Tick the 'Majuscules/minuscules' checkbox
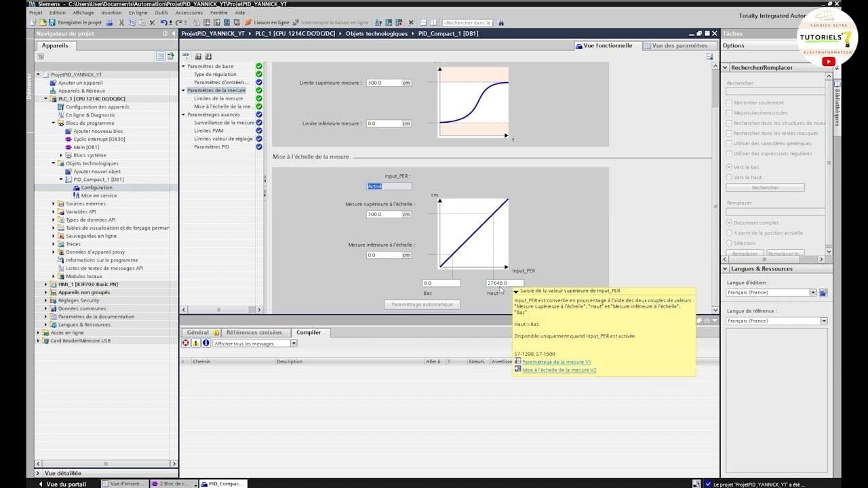This screenshot has width=868, height=488. point(730,113)
